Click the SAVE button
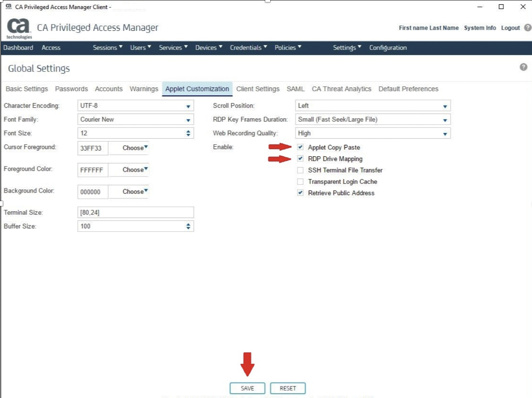 [248, 388]
